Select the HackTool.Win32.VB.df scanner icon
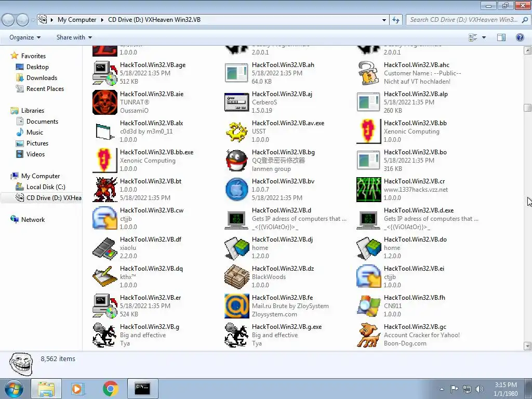 (x=105, y=248)
